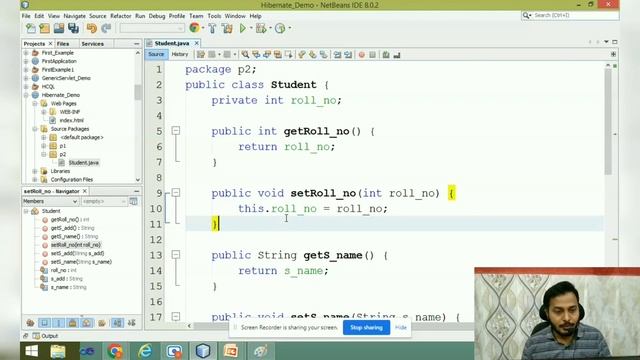The image size is (640, 360).
Task: Click the Shift Line Right icon
Action: [348, 55]
